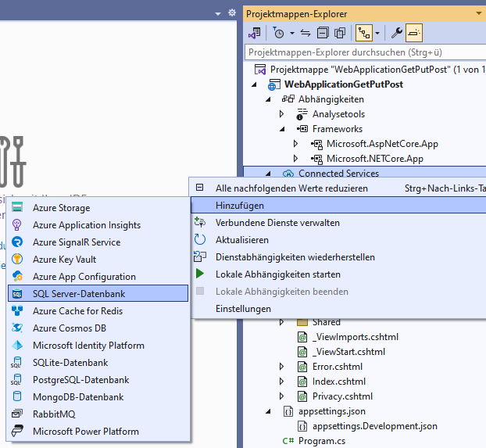This screenshot has width=486, height=448.
Task: Click the RabbitMQ icon
Action: click(x=17, y=414)
